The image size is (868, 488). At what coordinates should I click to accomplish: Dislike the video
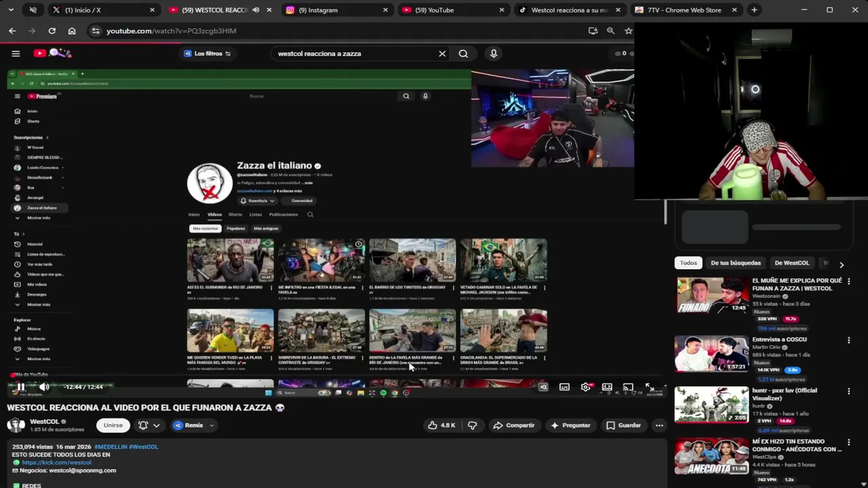click(473, 426)
